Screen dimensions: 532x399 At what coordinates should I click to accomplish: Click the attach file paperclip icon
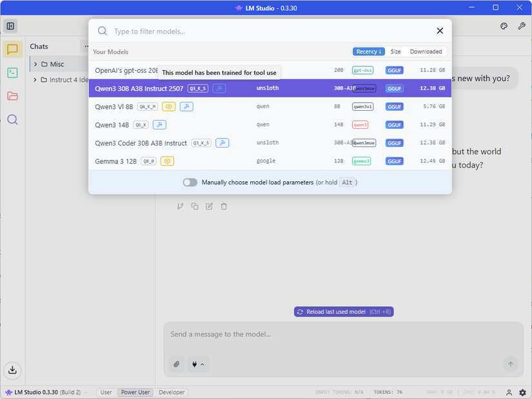[x=177, y=365]
